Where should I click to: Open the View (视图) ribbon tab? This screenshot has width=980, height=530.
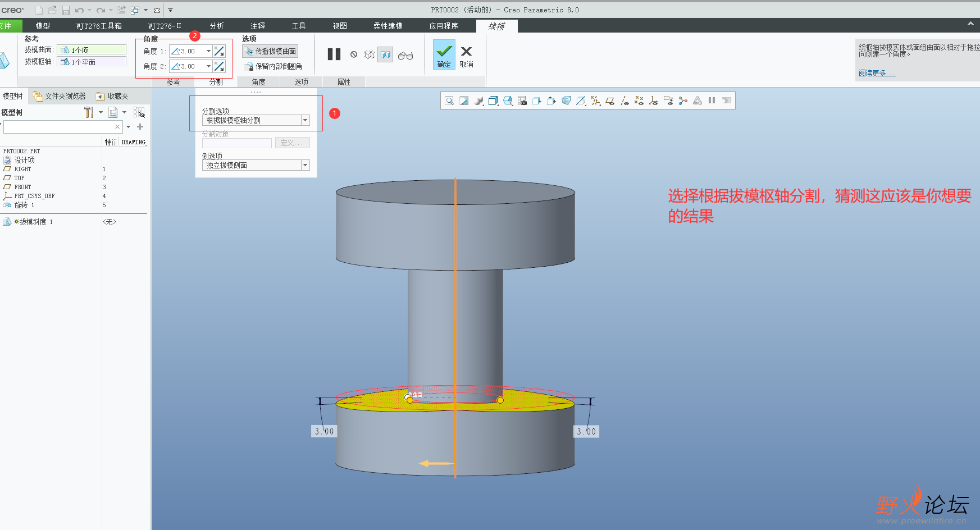[x=340, y=26]
